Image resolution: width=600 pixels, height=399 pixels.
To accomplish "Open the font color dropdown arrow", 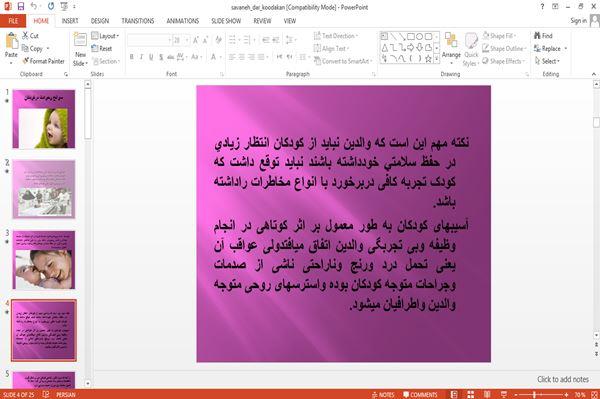I will point(220,57).
